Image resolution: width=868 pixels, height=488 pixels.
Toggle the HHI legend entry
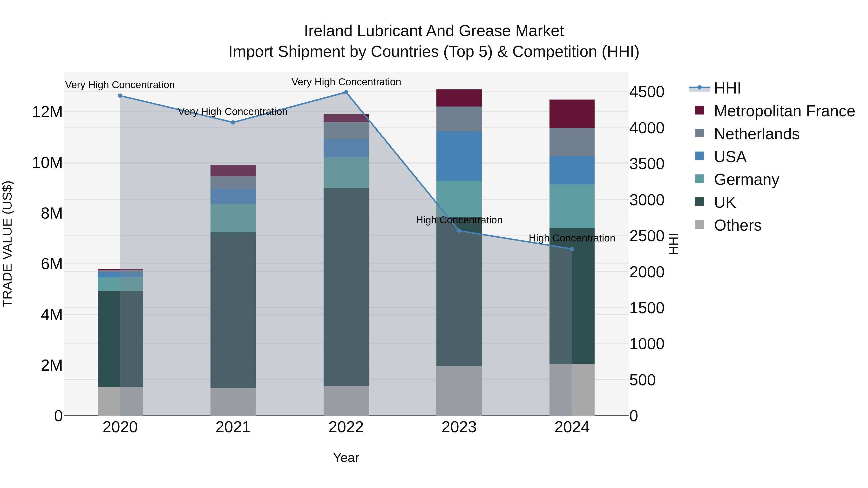[x=715, y=88]
